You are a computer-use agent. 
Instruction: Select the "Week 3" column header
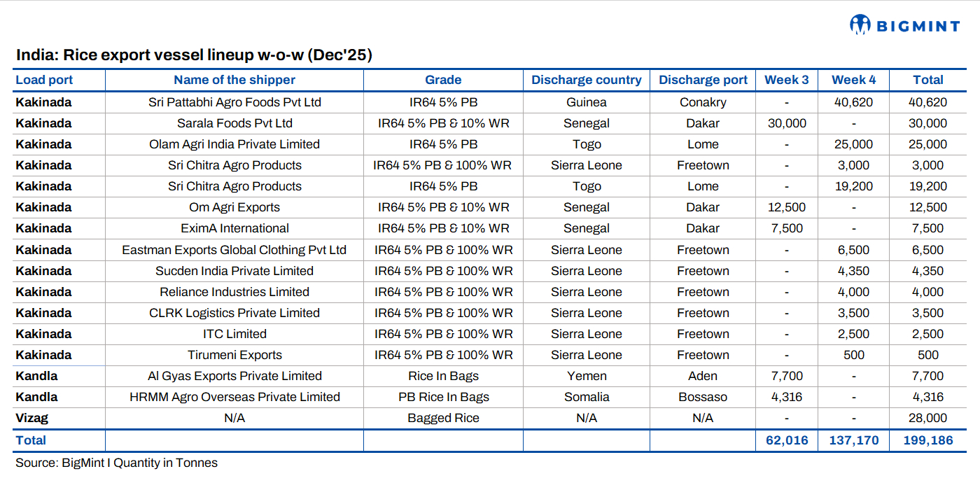point(786,80)
